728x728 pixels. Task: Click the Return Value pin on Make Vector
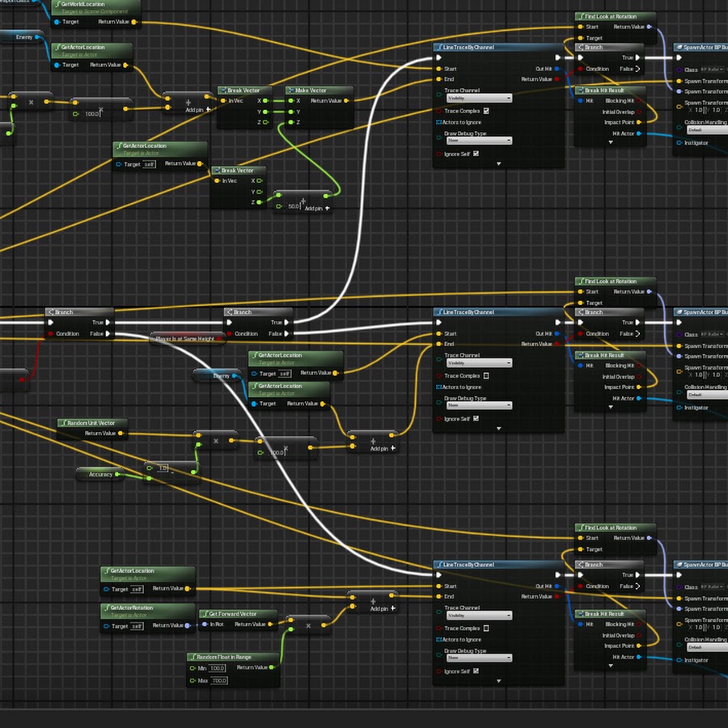(346, 101)
